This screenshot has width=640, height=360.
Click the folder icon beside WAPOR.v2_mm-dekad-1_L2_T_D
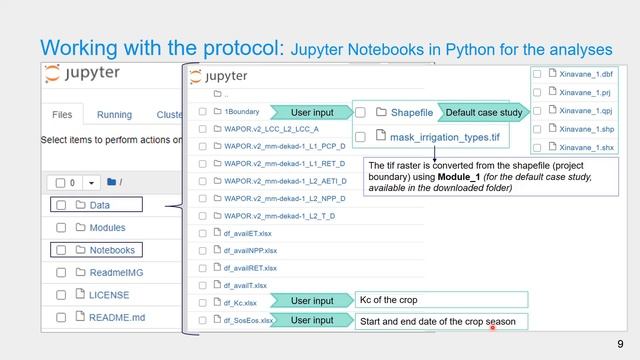click(218, 216)
